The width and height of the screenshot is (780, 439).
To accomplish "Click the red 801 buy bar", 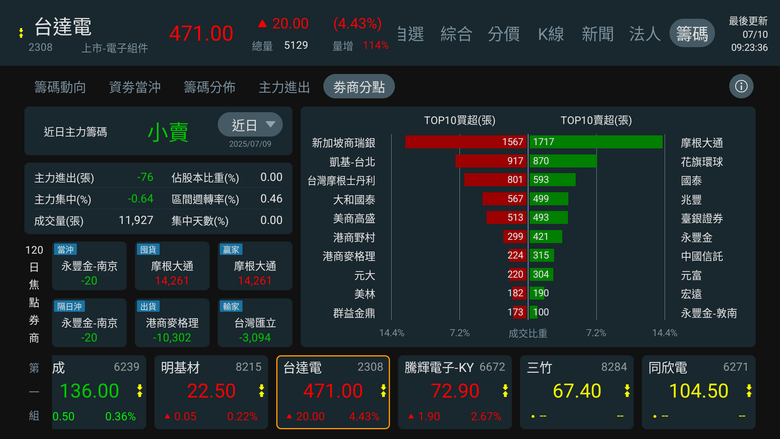I will (x=495, y=179).
